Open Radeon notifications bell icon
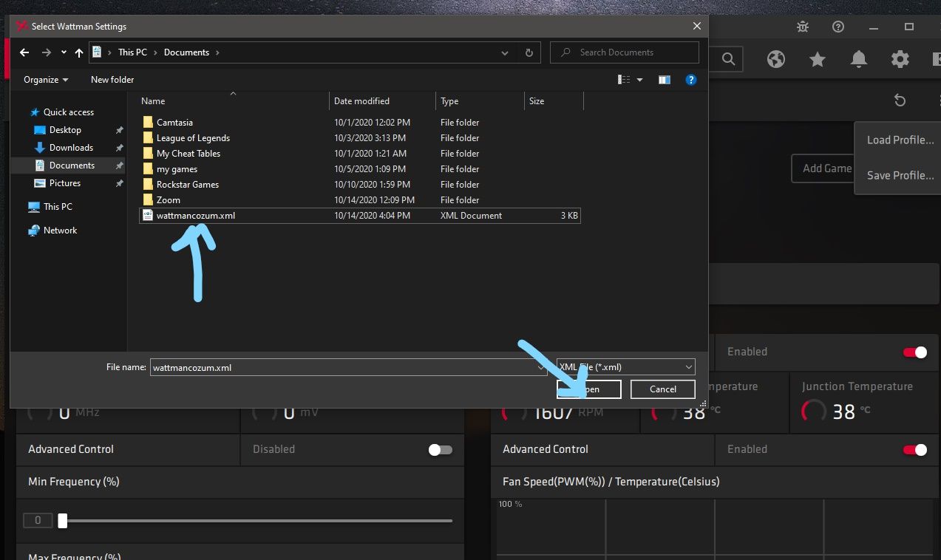The image size is (941, 560). (x=858, y=59)
